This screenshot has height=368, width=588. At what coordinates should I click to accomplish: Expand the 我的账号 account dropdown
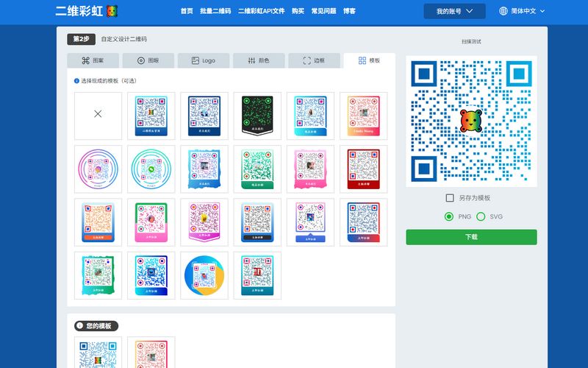coord(454,11)
